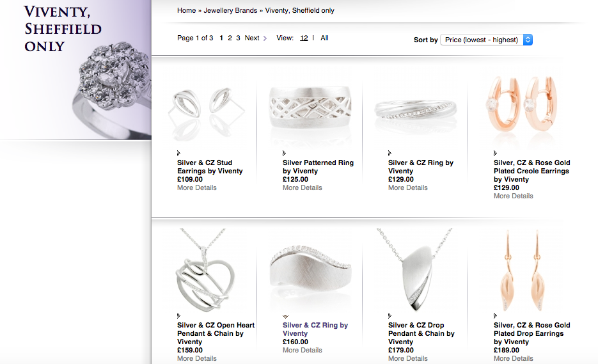
Task: Click More Details for Rose Gold Drop Earrings
Action: point(514,359)
